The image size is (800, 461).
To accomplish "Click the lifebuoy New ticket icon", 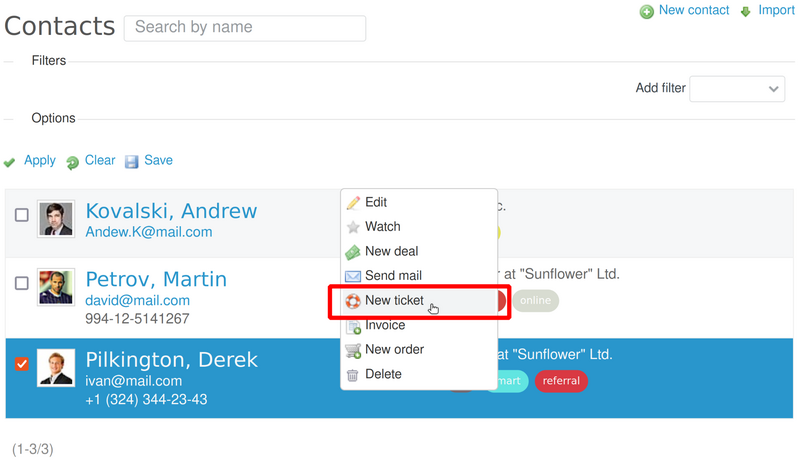I will [353, 301].
